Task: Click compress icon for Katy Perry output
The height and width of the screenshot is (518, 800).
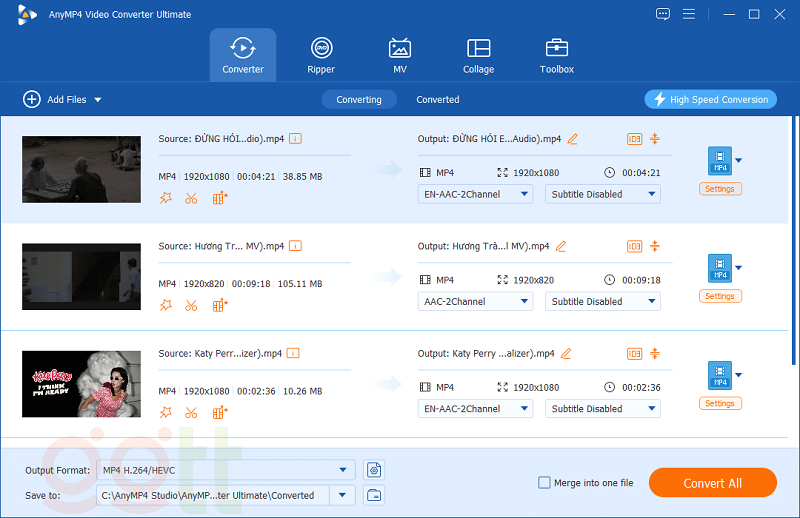Action: (x=655, y=353)
